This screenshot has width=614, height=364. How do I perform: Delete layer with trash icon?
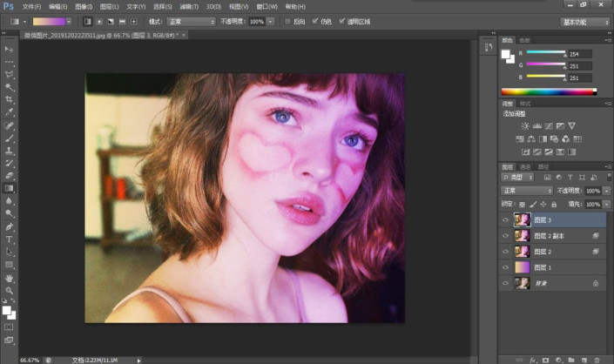tap(597, 361)
